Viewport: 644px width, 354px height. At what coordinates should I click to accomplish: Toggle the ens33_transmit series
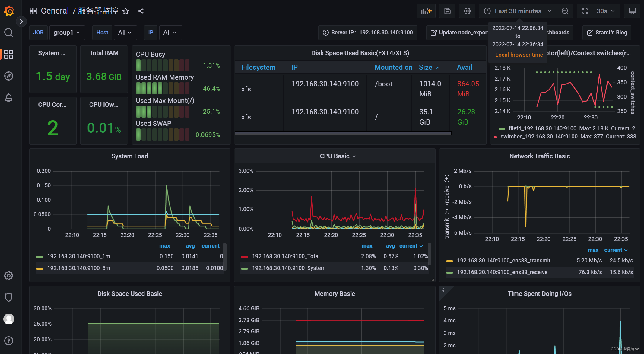click(503, 261)
